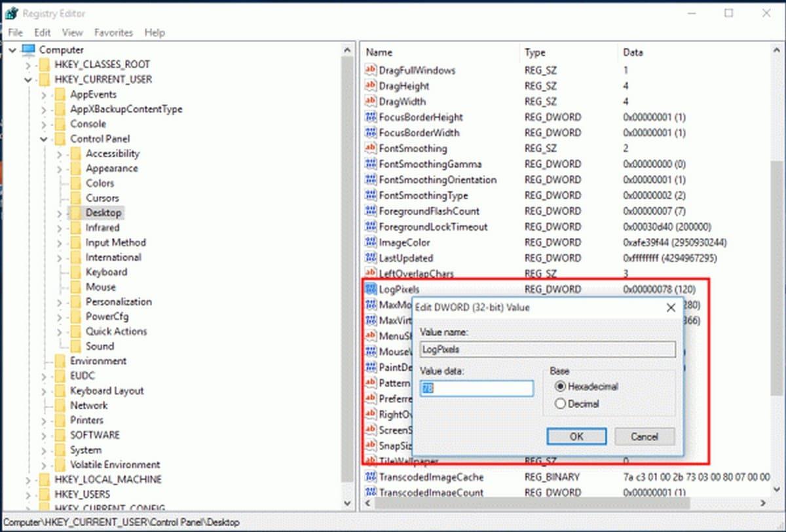Screen dimensions: 786x532
Task: Open the File menu
Action: pos(15,32)
